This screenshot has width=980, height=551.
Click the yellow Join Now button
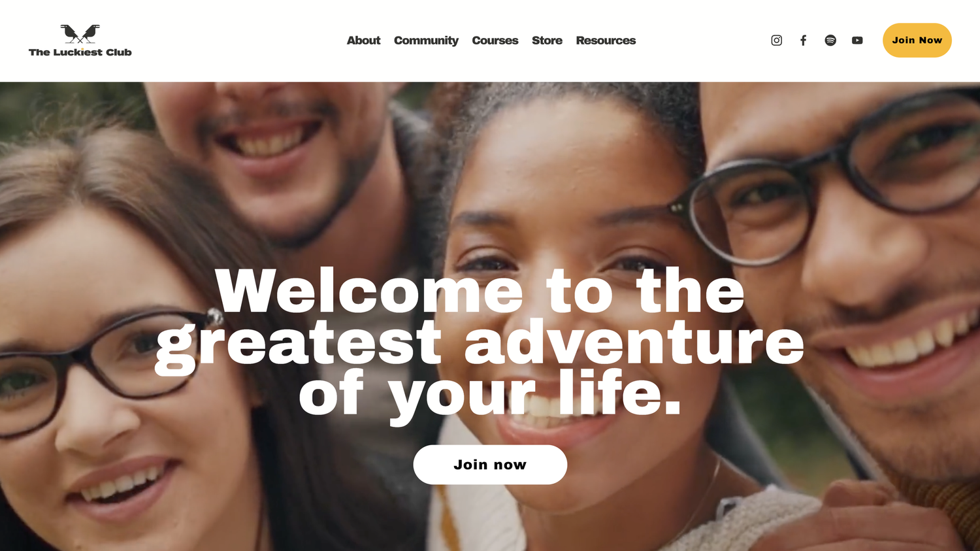[x=917, y=41]
